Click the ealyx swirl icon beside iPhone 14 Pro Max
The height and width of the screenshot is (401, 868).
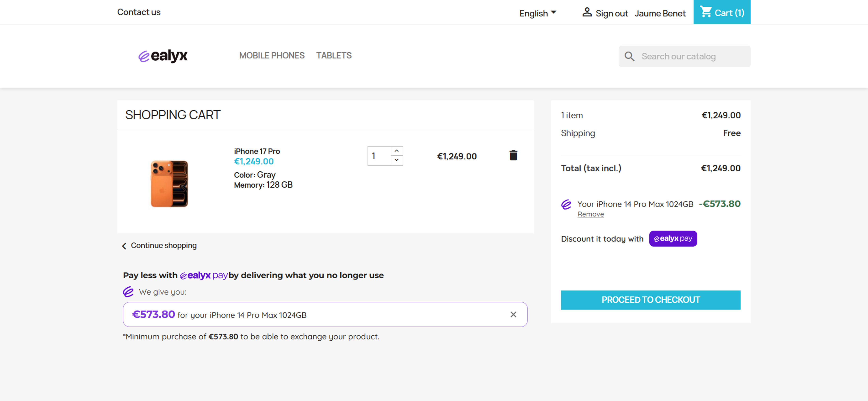point(566,204)
